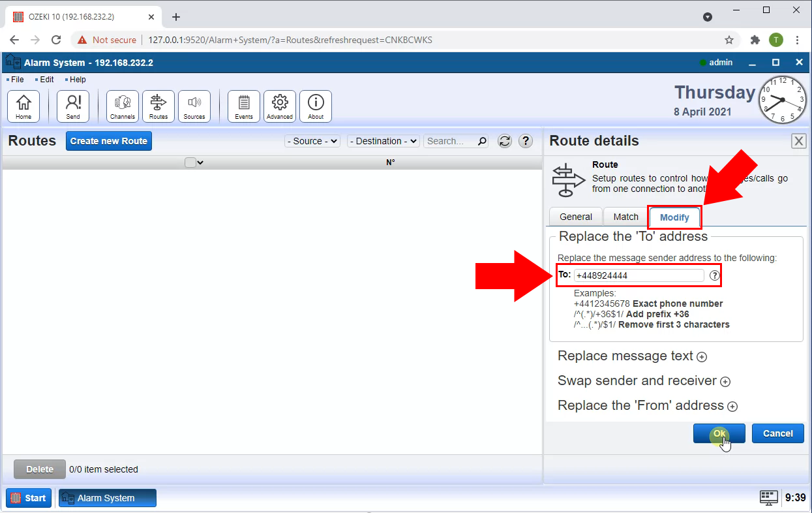
Task: Click the About info icon
Action: point(316,106)
